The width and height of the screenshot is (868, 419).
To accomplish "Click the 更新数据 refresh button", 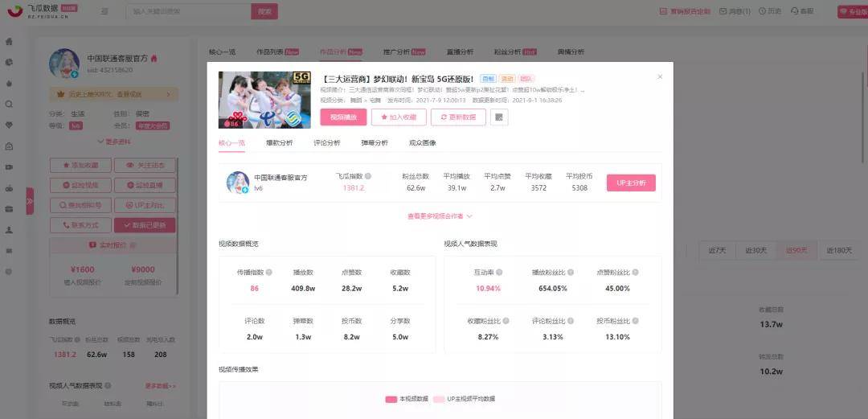I will 458,117.
